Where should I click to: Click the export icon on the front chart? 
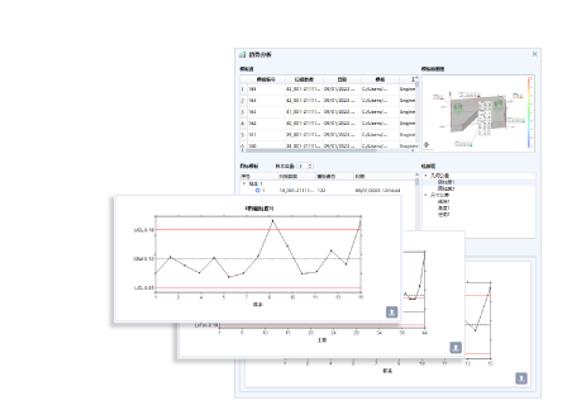[392, 312]
